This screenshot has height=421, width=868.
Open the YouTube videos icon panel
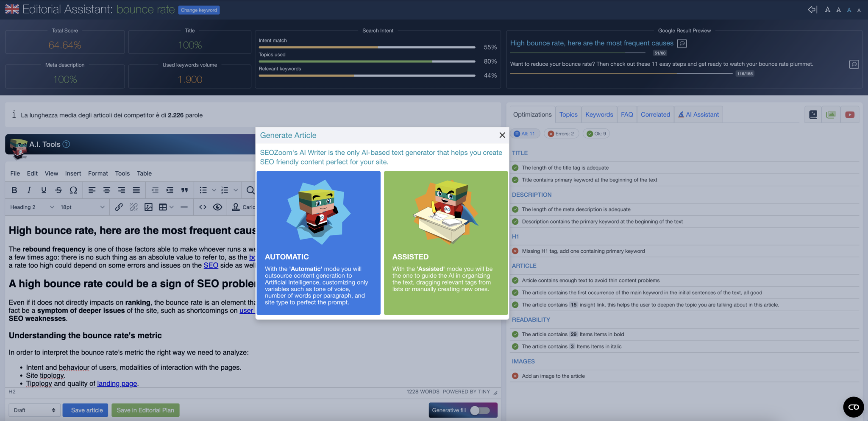850,114
